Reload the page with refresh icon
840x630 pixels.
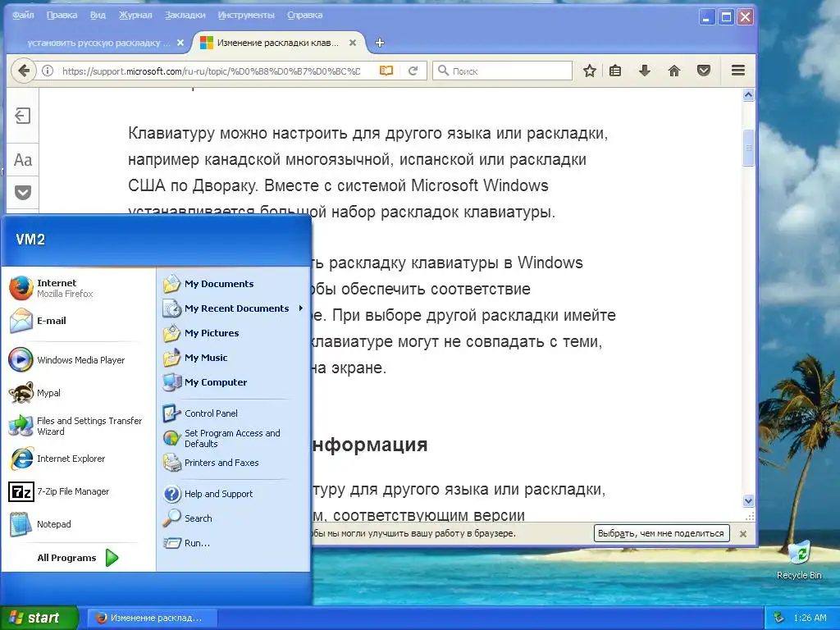pyautogui.click(x=413, y=71)
